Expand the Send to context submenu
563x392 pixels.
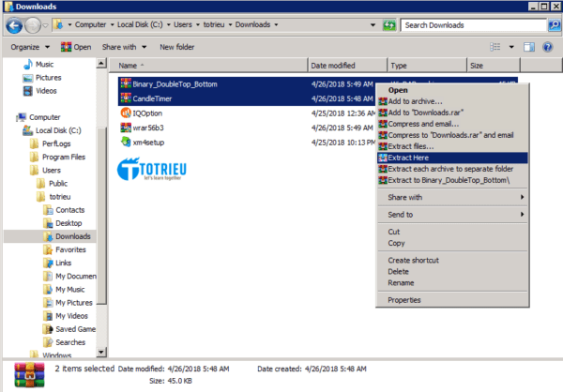452,215
